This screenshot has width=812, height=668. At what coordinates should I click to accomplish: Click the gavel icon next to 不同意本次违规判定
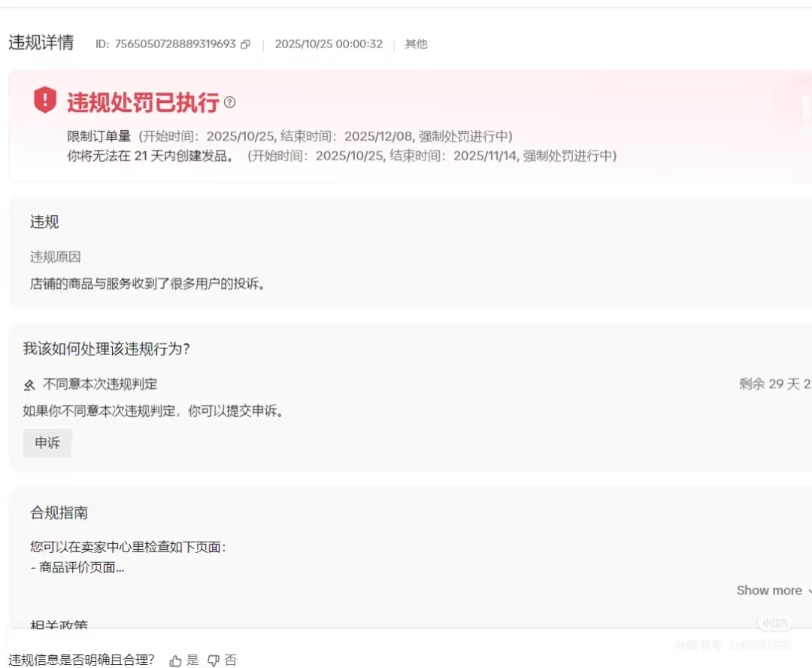pyautogui.click(x=29, y=385)
